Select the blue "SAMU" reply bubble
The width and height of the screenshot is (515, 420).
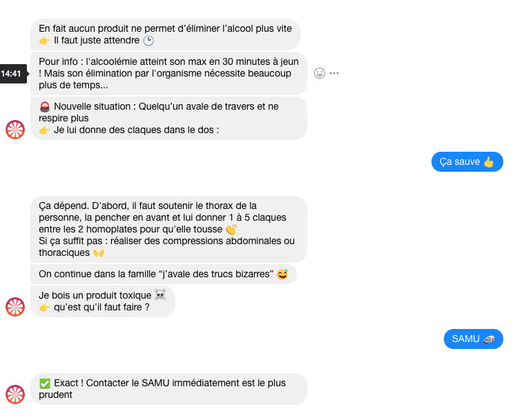pyautogui.click(x=473, y=339)
